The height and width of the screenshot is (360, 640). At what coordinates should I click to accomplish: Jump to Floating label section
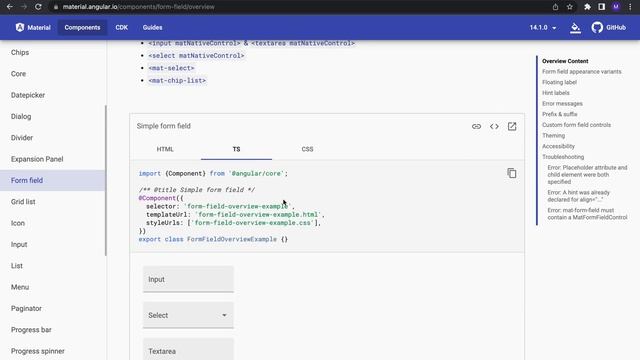(x=559, y=82)
